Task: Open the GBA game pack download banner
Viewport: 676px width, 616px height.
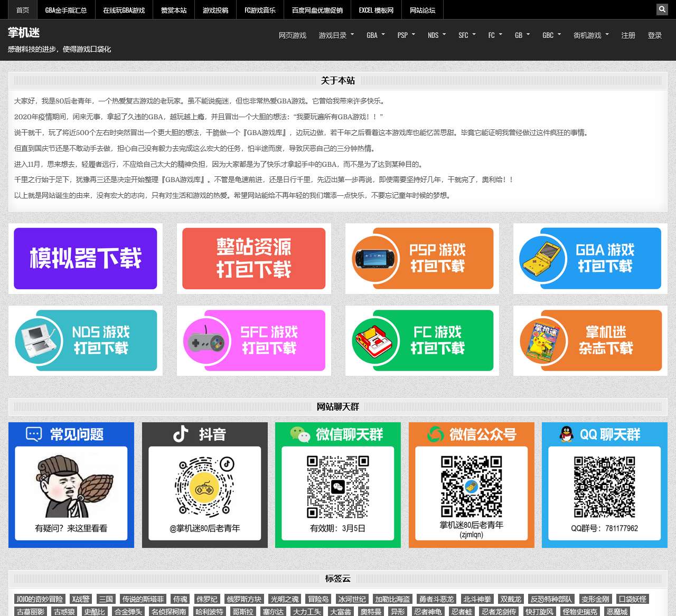Action: click(590, 259)
